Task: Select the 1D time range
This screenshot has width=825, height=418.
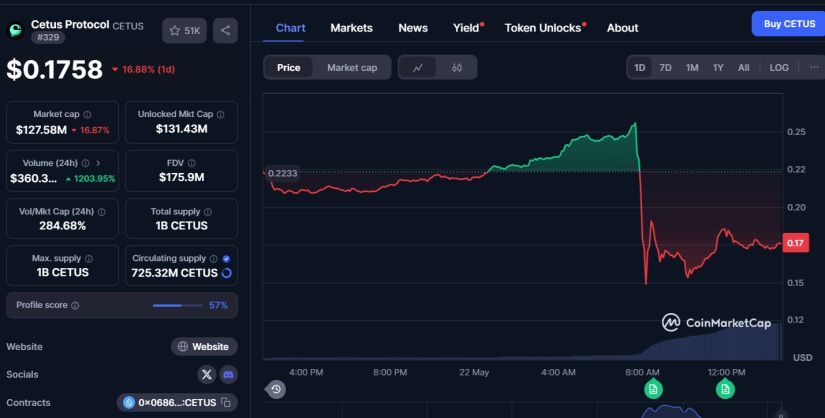Action: click(x=640, y=67)
